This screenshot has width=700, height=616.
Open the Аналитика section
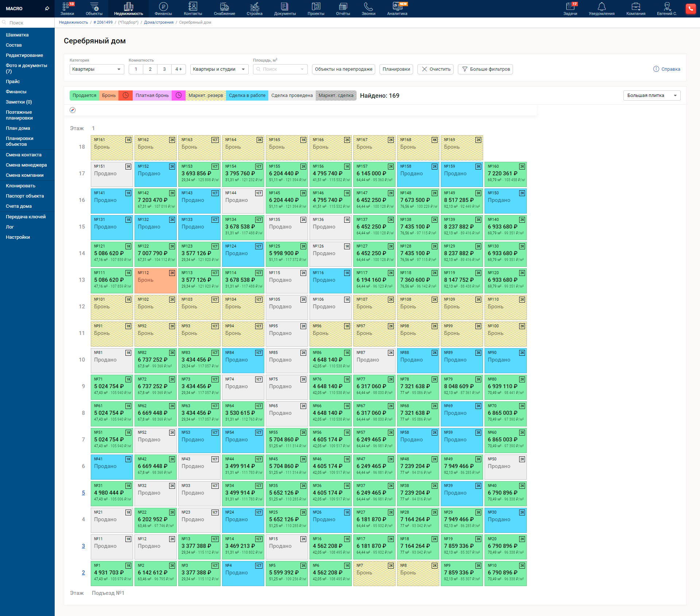coord(397,8)
